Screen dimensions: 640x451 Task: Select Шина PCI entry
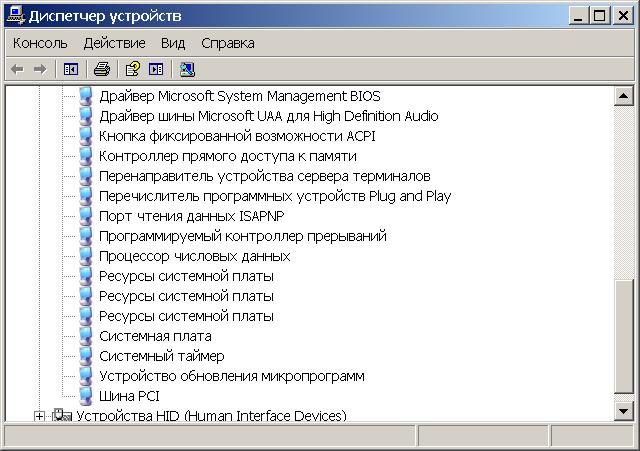(x=129, y=396)
